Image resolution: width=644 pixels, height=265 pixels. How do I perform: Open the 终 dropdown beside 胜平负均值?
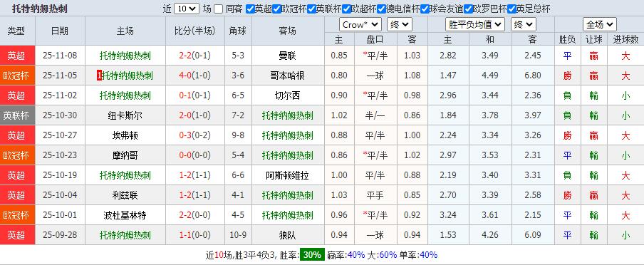(x=523, y=25)
